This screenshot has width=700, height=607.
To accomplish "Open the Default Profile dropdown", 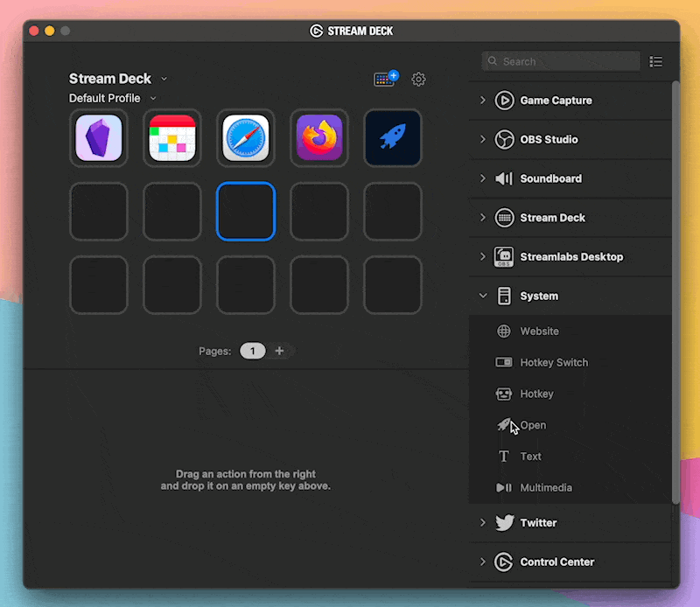I will click(x=153, y=98).
